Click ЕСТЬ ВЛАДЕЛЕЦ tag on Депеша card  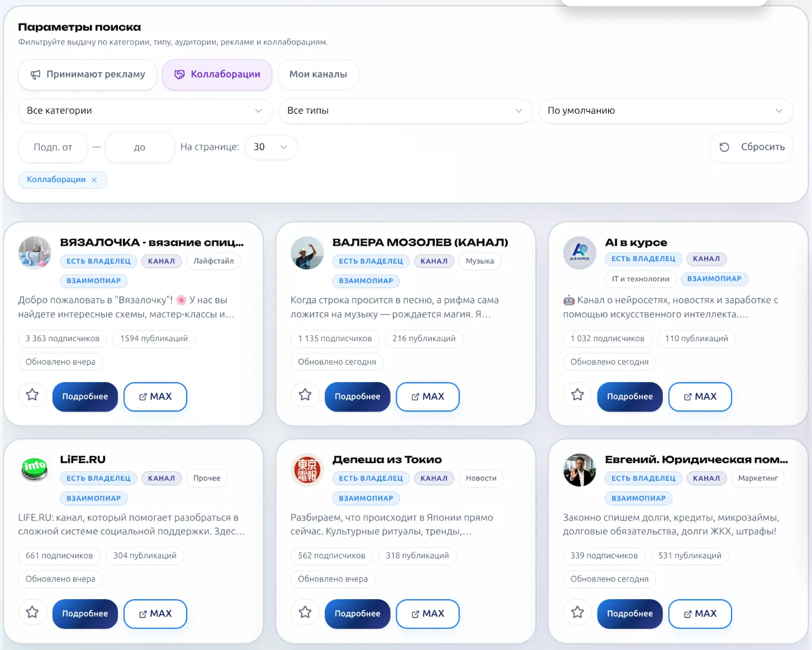[371, 478]
